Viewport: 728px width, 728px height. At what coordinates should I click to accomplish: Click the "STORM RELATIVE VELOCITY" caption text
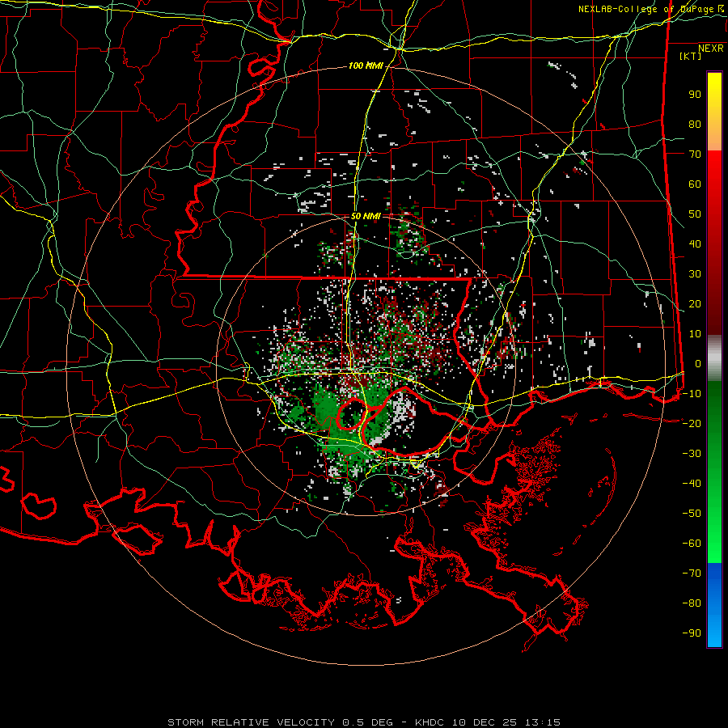pos(251,722)
